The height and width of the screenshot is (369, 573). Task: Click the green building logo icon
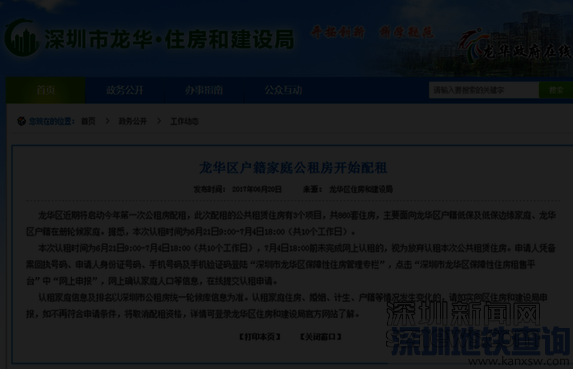click(22, 38)
